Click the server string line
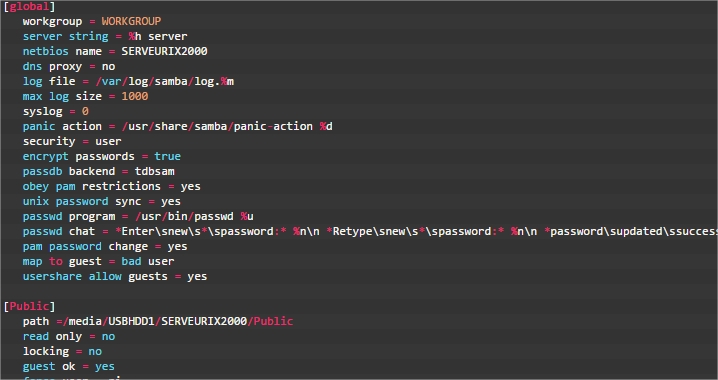Viewport: 718px width, 380px height. point(105,37)
